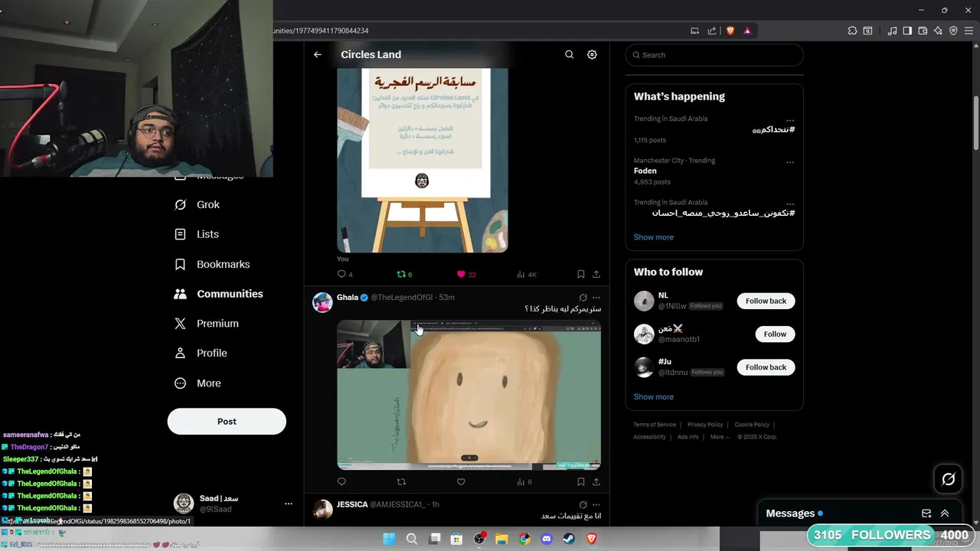Share Ghala's post
This screenshot has height=551, width=980.
(596, 481)
